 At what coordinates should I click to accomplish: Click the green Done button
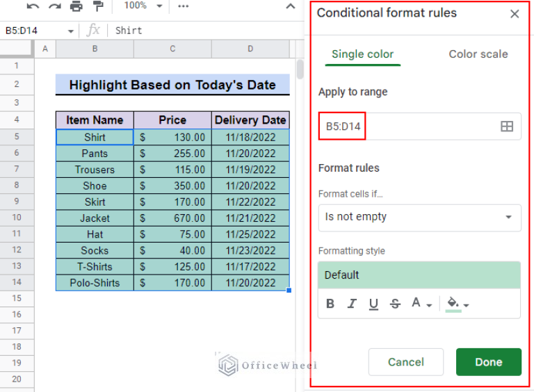(x=489, y=361)
